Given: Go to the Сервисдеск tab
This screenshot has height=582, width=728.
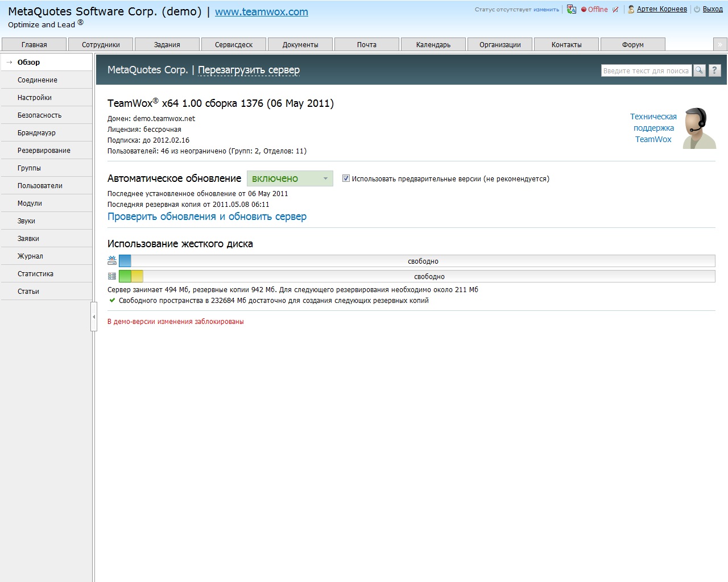Looking at the screenshot, I should [234, 44].
